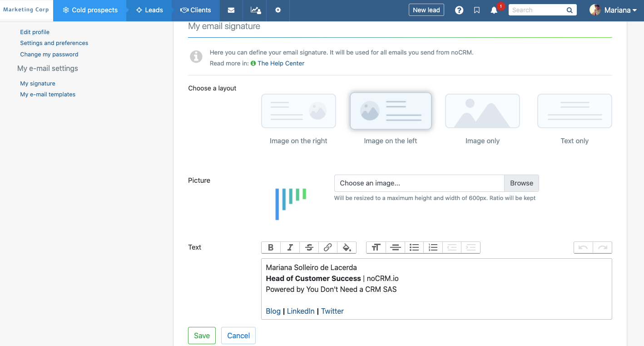Viewport: 644px width, 346px height.
Task: Pick the 'Text only' signature layout
Action: coord(575,111)
